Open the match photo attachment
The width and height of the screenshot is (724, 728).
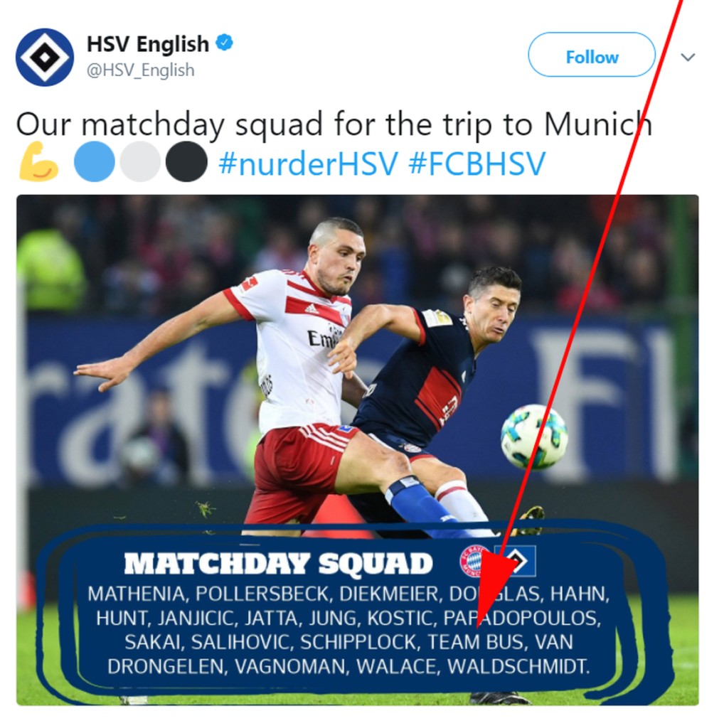click(x=358, y=450)
